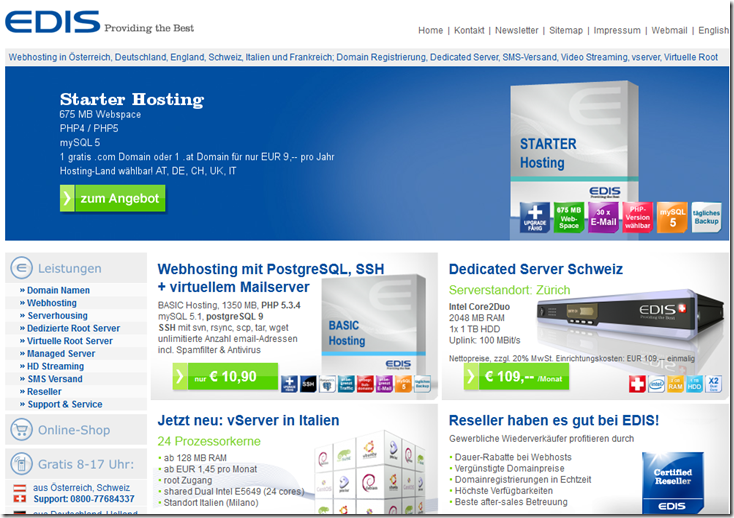Image resolution: width=734 pixels, height=518 pixels.
Task: Open the Impressum link
Action: click(x=617, y=30)
